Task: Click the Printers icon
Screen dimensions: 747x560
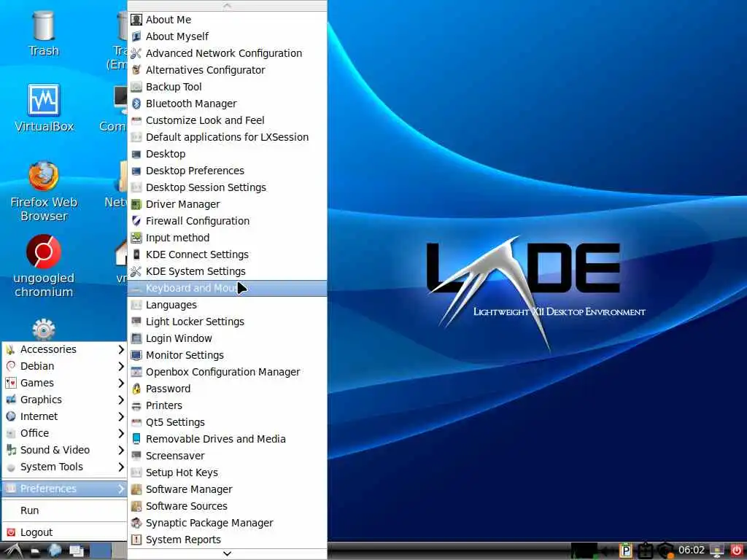Action: click(x=136, y=405)
